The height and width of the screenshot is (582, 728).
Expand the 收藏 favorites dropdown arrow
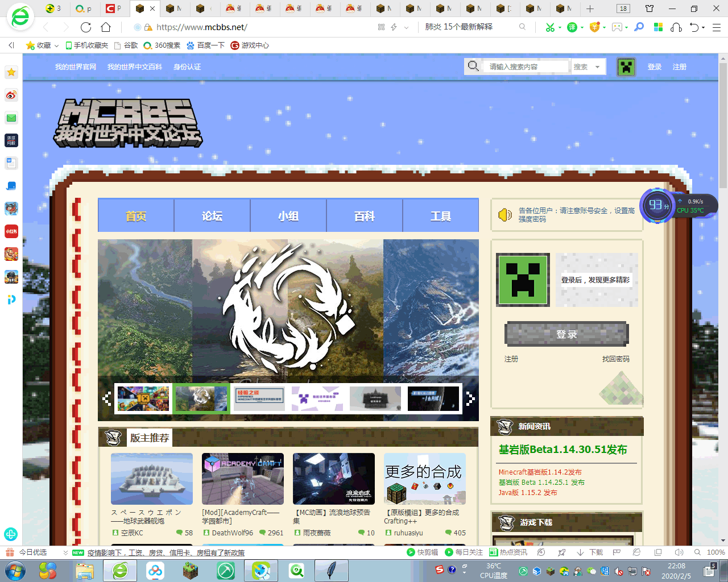[x=56, y=45]
